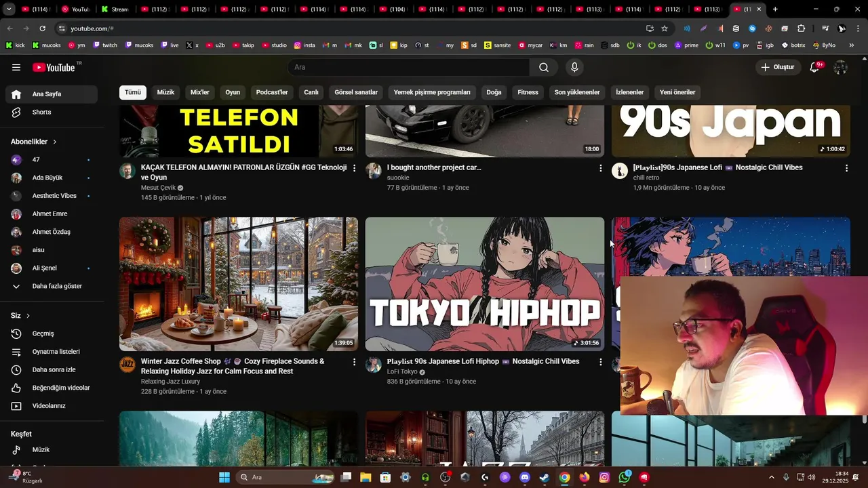Screen dimensions: 868x488
Task: Select the Oyun filter chip
Action: (x=233, y=92)
